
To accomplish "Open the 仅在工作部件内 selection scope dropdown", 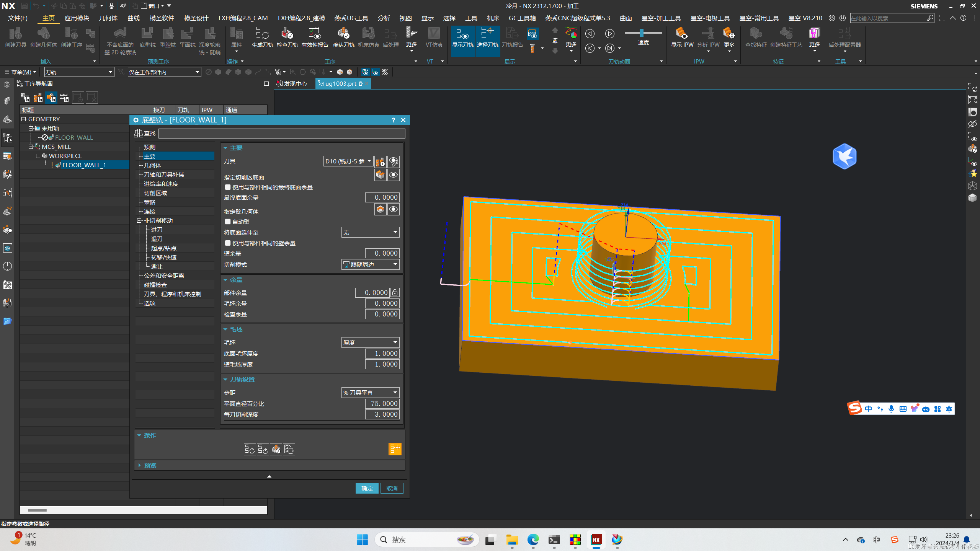I will (164, 72).
